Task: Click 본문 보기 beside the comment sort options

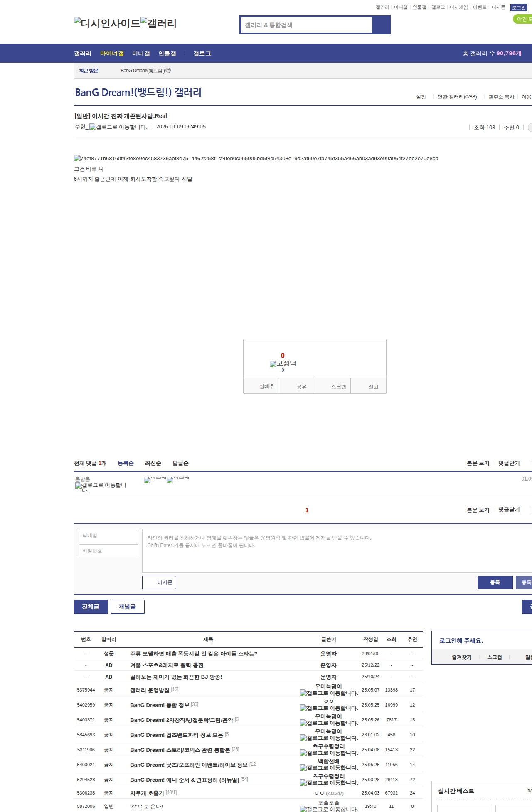Action: coord(478,463)
